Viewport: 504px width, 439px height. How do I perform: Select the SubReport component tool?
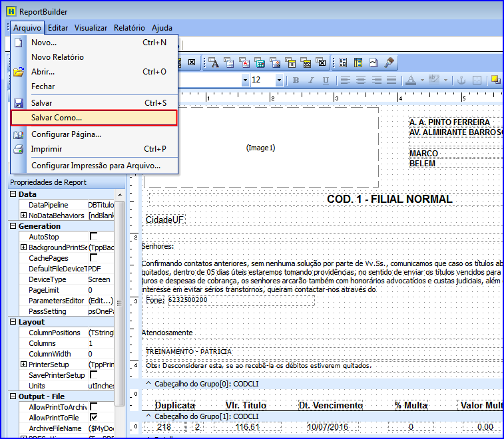coord(358,63)
